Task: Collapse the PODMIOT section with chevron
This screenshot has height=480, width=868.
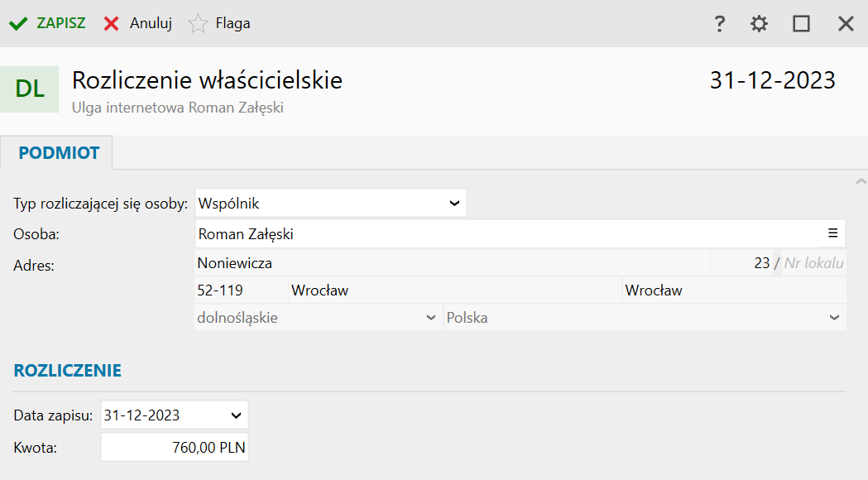Action: [861, 180]
